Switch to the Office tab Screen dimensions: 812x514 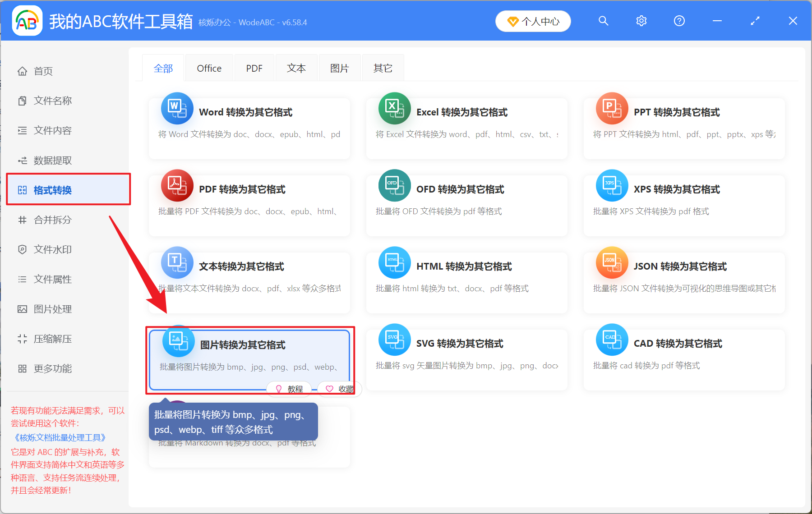click(x=209, y=68)
